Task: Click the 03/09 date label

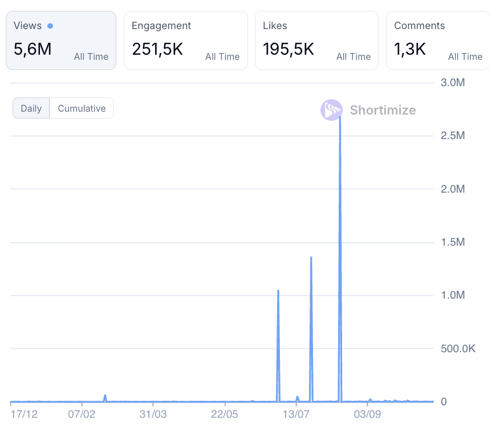Action: (367, 414)
